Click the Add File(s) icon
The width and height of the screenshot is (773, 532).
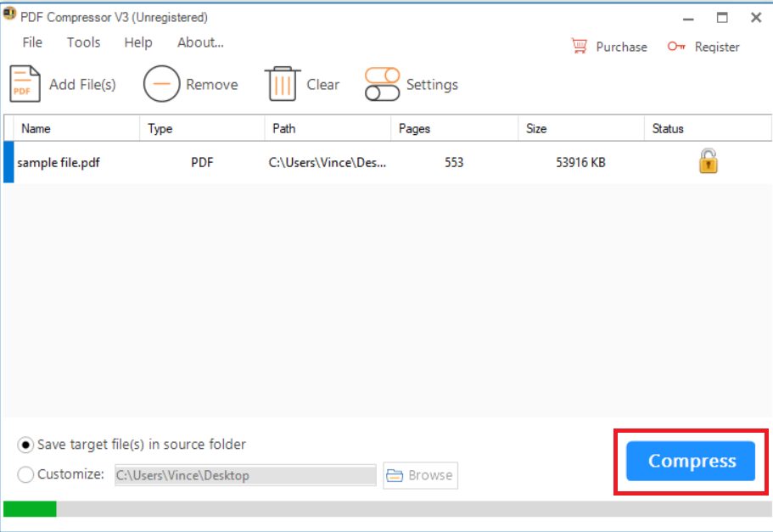(x=24, y=83)
